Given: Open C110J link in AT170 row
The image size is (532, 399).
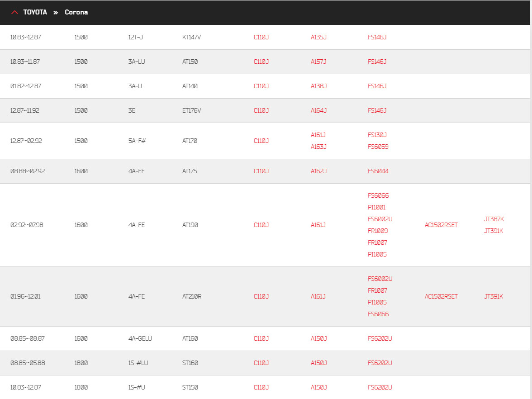Looking at the screenshot, I should [x=261, y=141].
